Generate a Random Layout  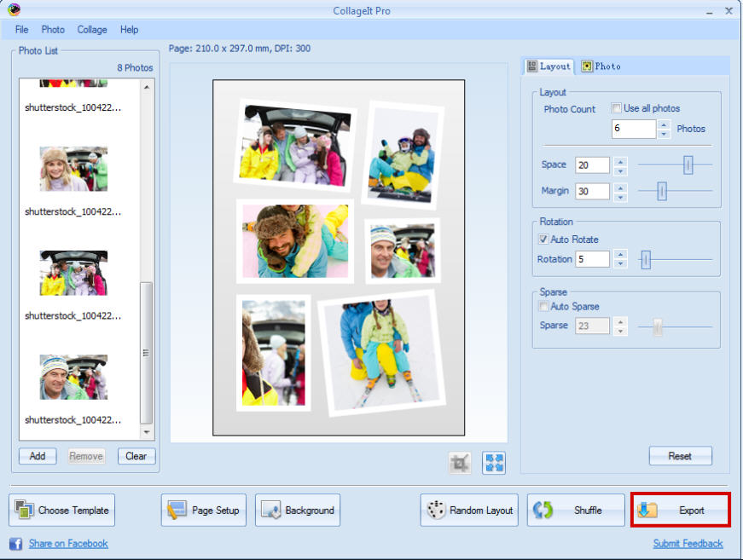(x=468, y=511)
